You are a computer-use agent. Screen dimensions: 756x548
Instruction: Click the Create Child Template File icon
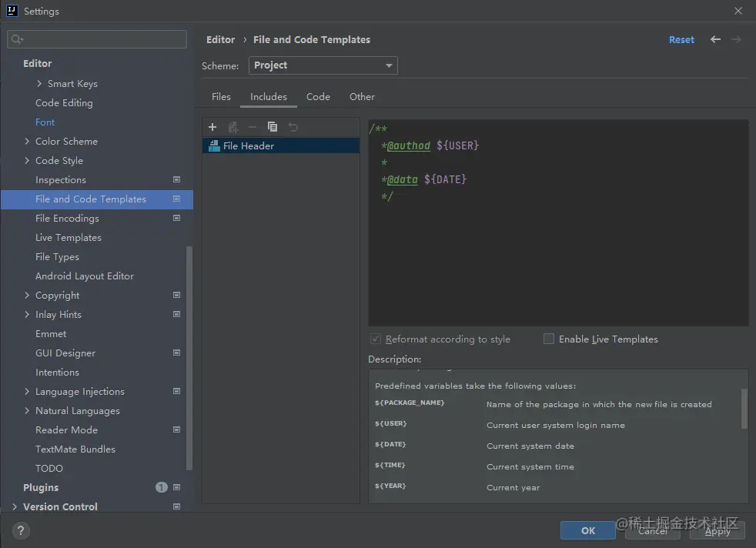pyautogui.click(x=232, y=127)
